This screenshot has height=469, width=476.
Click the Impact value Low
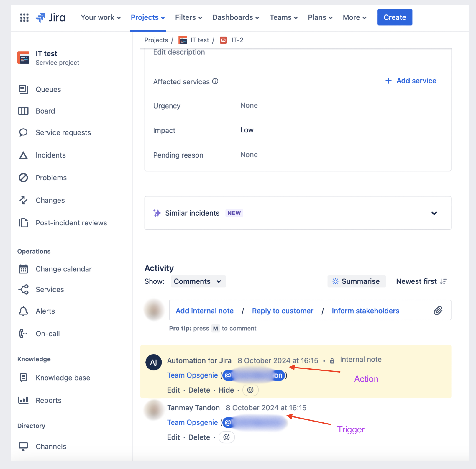point(247,130)
